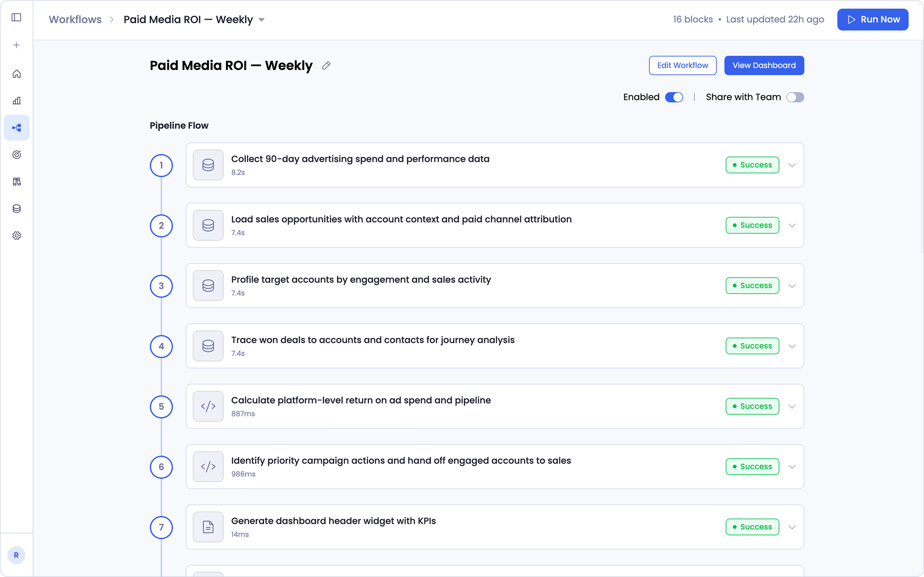The image size is (924, 577).
Task: Select step number 3 circle
Action: 161,286
